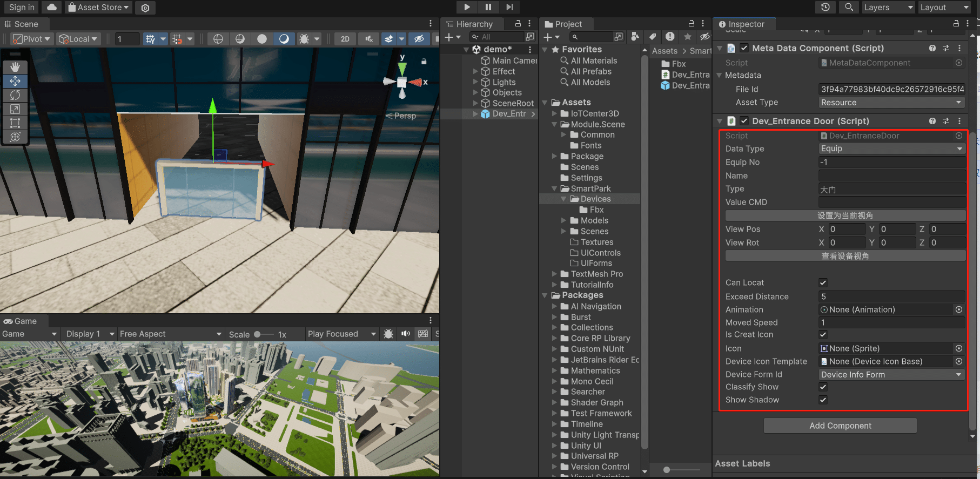Click the Add Component button
Screen dimensions: 980x479
[840, 426]
